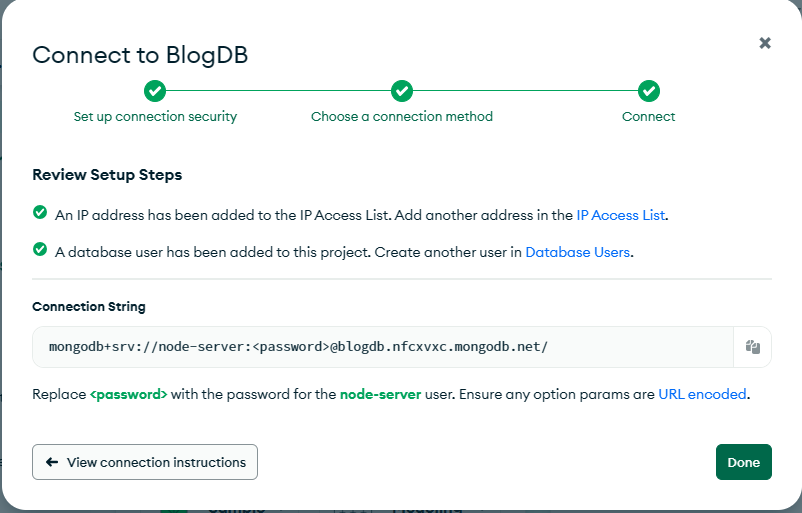Image resolution: width=802 pixels, height=513 pixels.
Task: Copy the connection string with clipboard icon
Action: pos(752,347)
